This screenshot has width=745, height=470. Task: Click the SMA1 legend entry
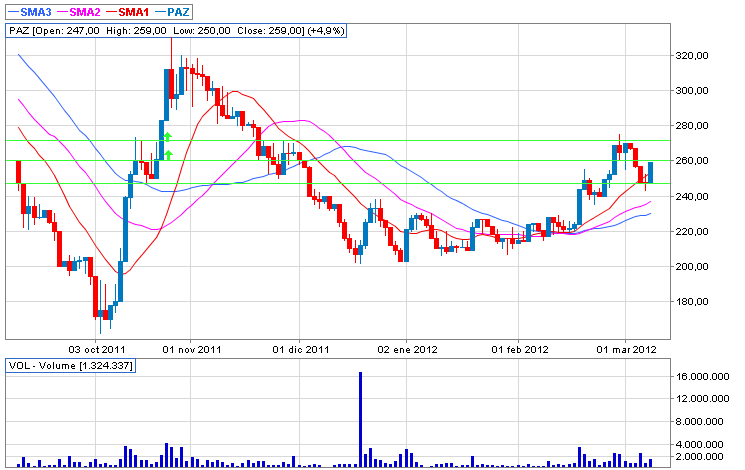pos(128,12)
